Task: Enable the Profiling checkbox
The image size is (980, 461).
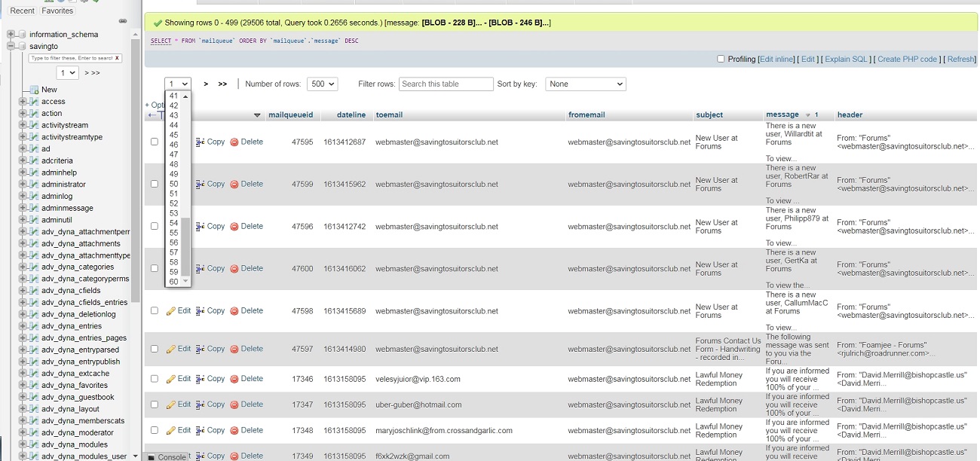Action: point(721,59)
